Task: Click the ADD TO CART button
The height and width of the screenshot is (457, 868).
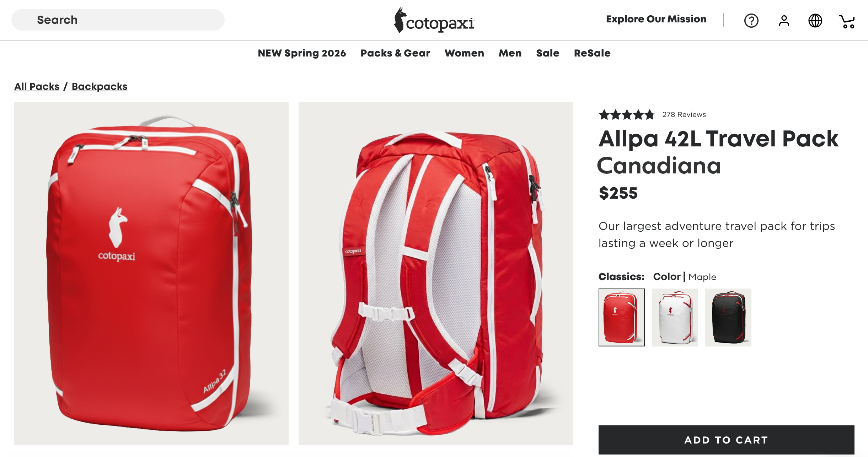Action: coord(726,440)
